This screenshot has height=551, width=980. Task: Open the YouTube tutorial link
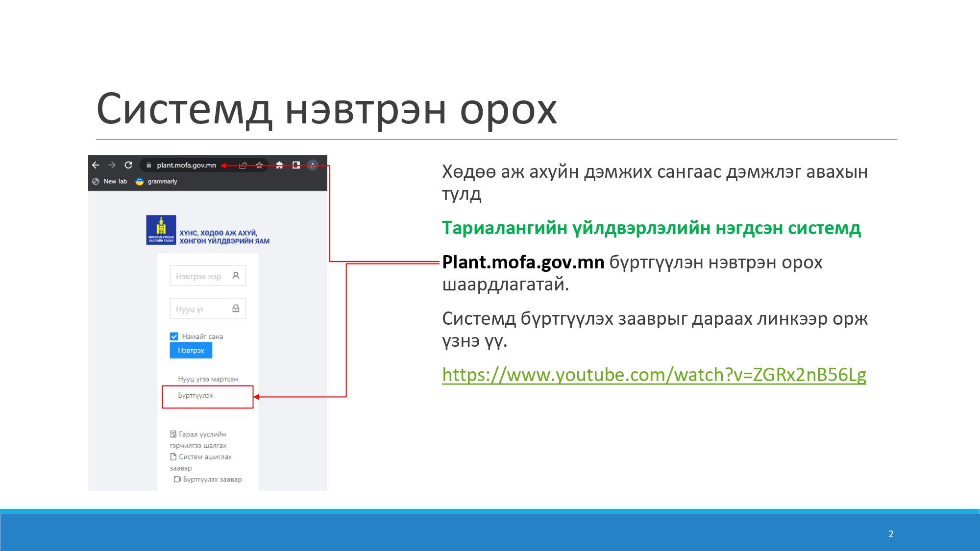(x=654, y=375)
